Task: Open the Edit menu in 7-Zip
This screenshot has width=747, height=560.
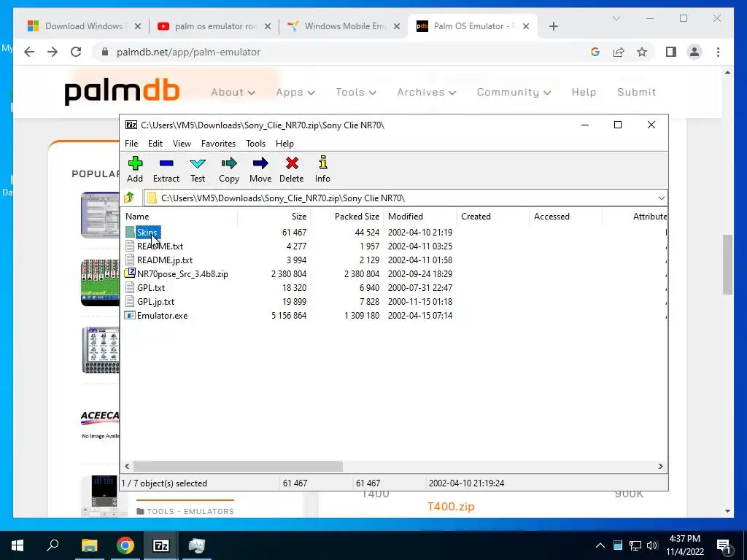Action: pyautogui.click(x=155, y=144)
